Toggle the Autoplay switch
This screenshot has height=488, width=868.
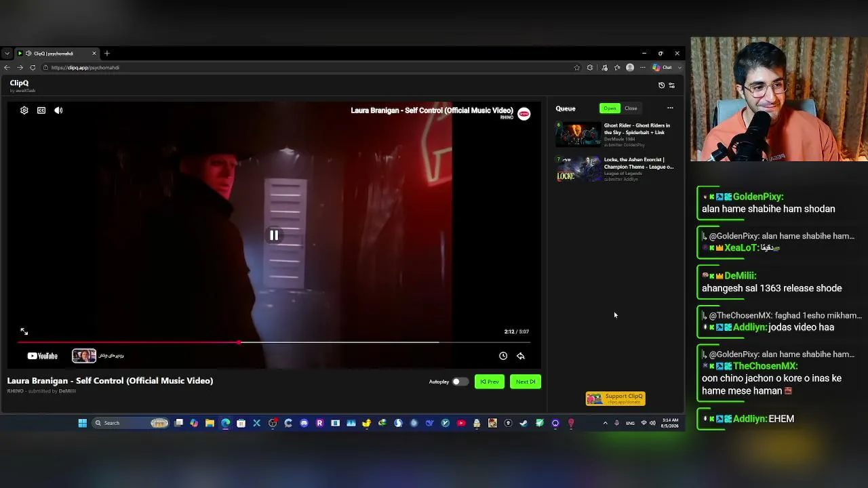460,382
